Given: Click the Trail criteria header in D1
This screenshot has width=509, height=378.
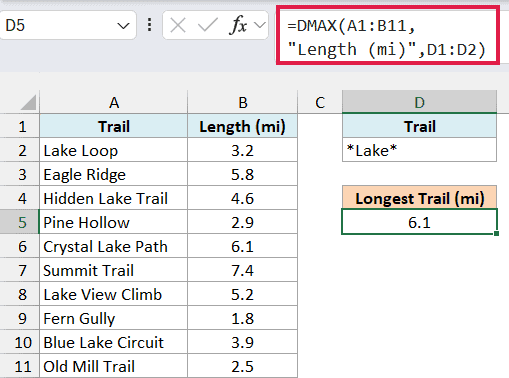Looking at the screenshot, I should (419, 126).
